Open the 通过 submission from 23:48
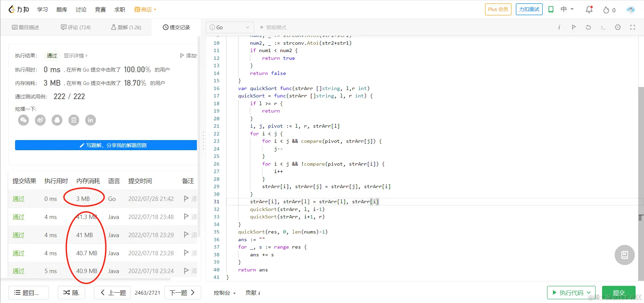The width and height of the screenshot is (644, 303). 18,217
